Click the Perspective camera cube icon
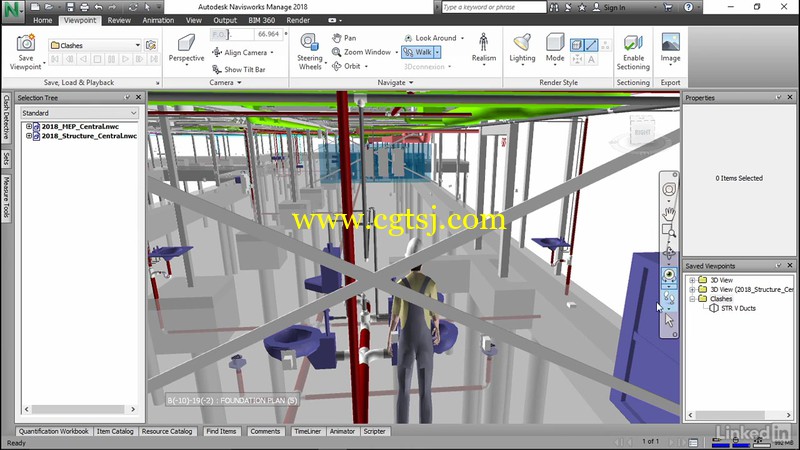 (x=186, y=43)
